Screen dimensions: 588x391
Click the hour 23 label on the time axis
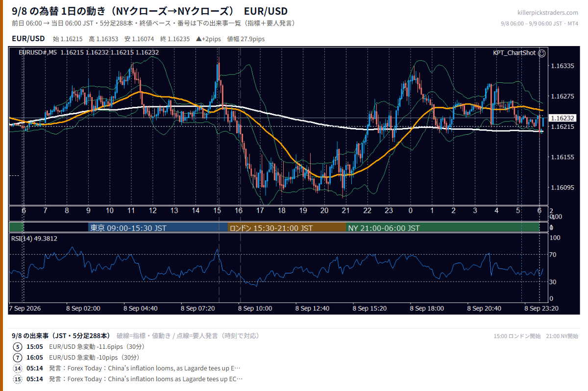click(389, 211)
